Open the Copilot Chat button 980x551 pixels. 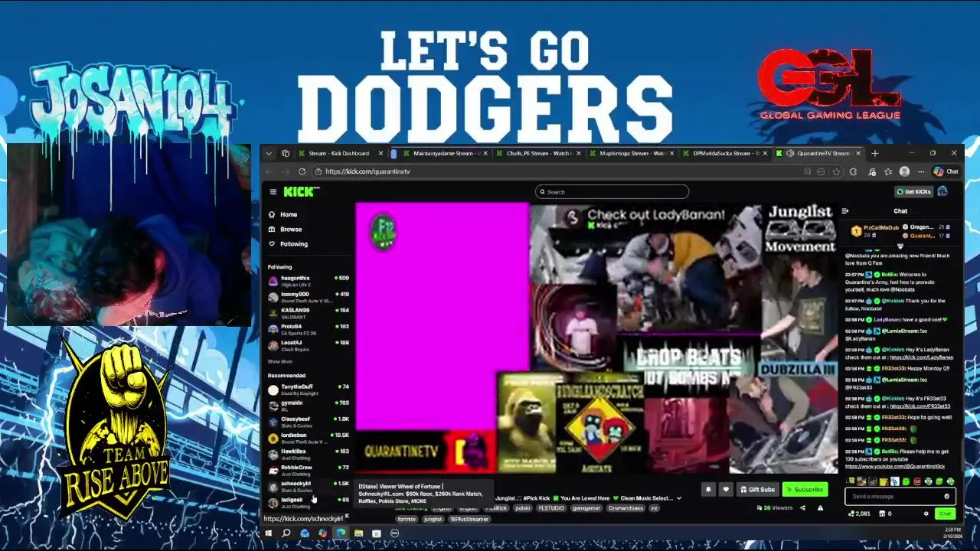tap(946, 171)
